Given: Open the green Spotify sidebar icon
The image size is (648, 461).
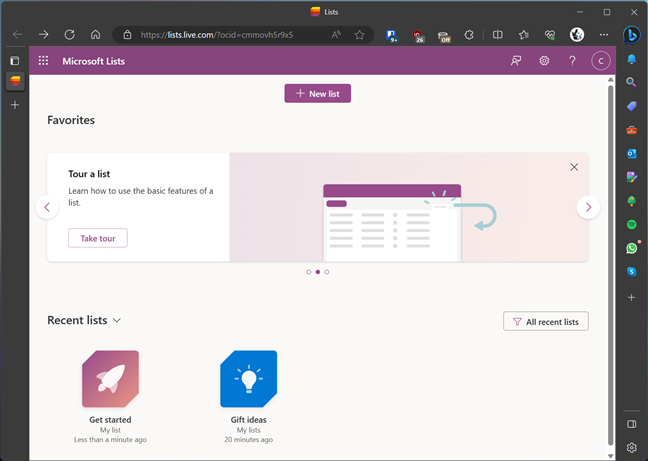Looking at the screenshot, I should pyautogui.click(x=631, y=224).
